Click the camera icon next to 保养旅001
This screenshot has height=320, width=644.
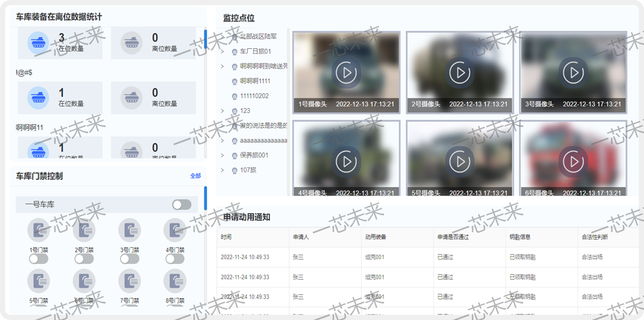point(235,155)
